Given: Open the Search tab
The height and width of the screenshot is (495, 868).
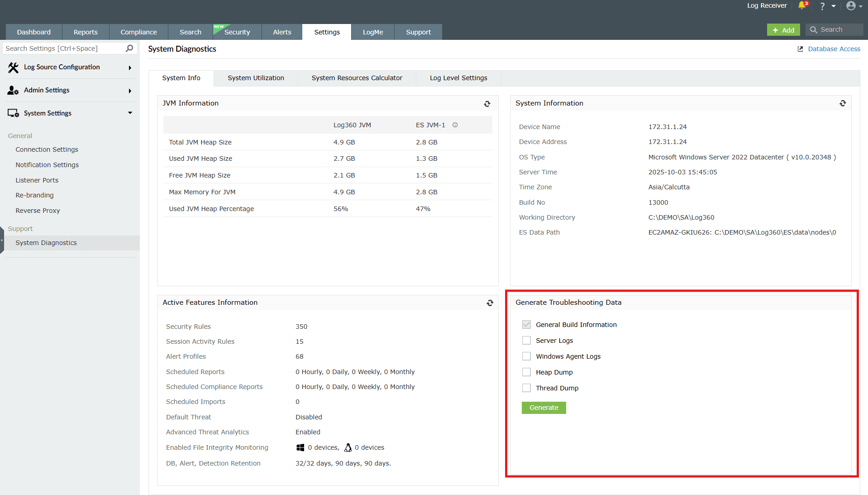Looking at the screenshot, I should coord(191,32).
